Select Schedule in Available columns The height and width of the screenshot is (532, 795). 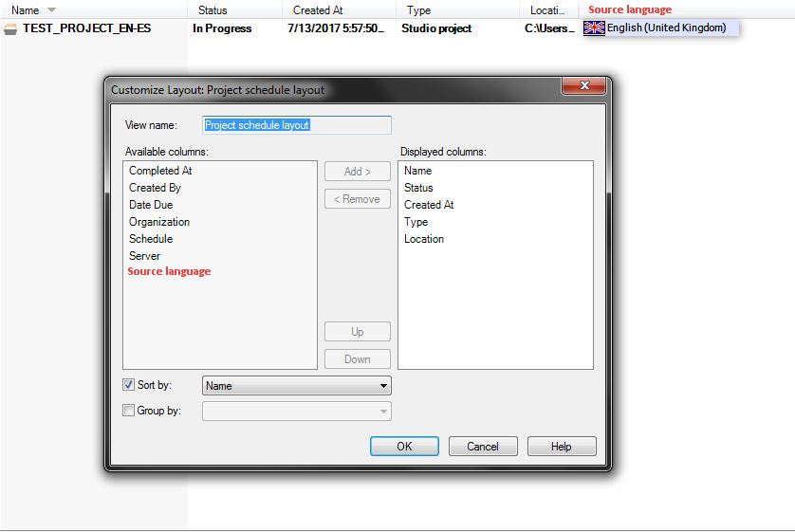click(x=151, y=239)
